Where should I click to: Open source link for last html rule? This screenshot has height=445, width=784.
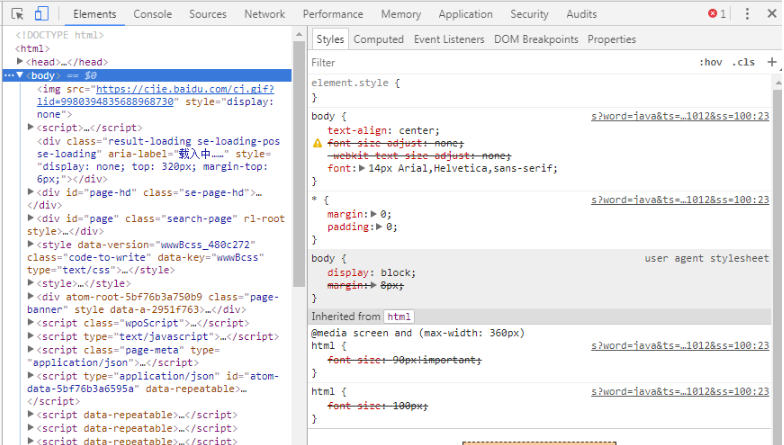[x=680, y=392]
